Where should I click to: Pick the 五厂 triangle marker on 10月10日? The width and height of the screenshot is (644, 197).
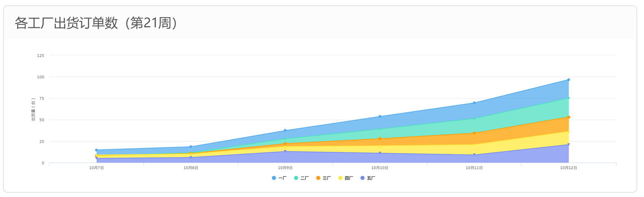380,153
